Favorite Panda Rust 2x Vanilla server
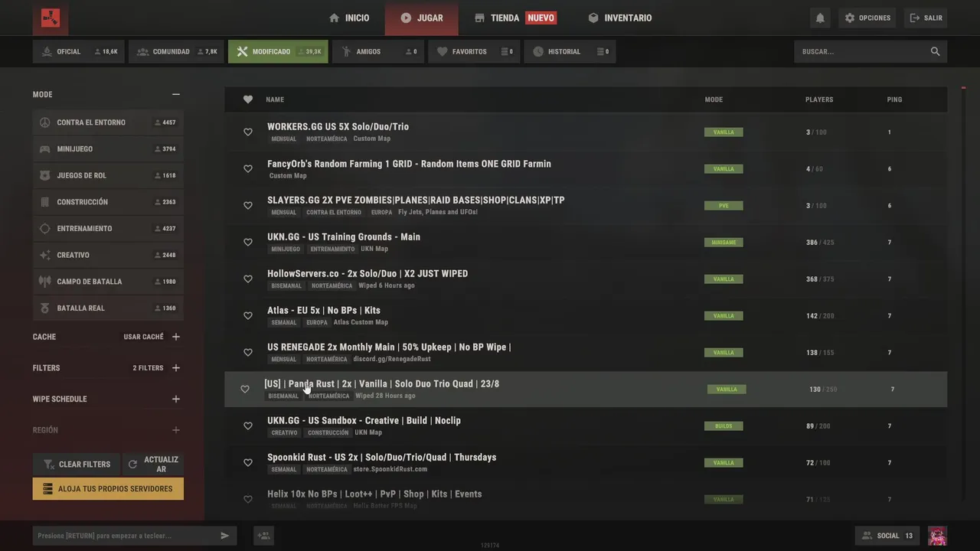Viewport: 980px width, 551px height. pyautogui.click(x=245, y=390)
